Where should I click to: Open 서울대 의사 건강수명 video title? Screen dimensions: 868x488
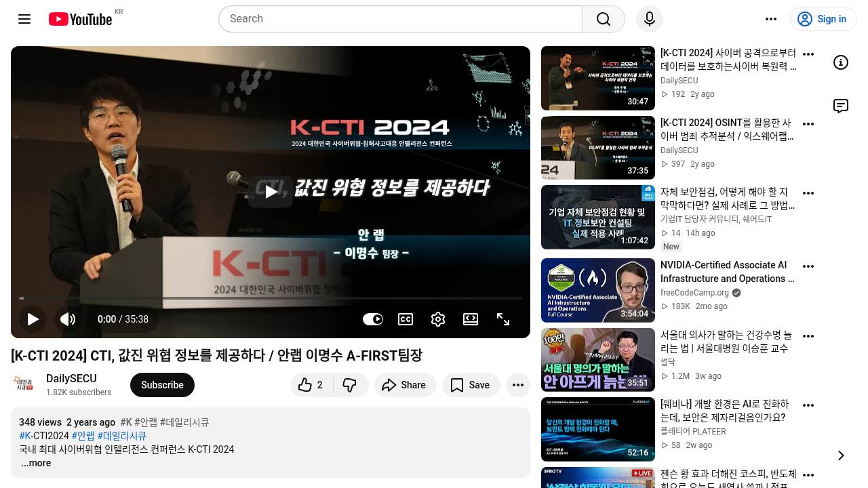727,342
